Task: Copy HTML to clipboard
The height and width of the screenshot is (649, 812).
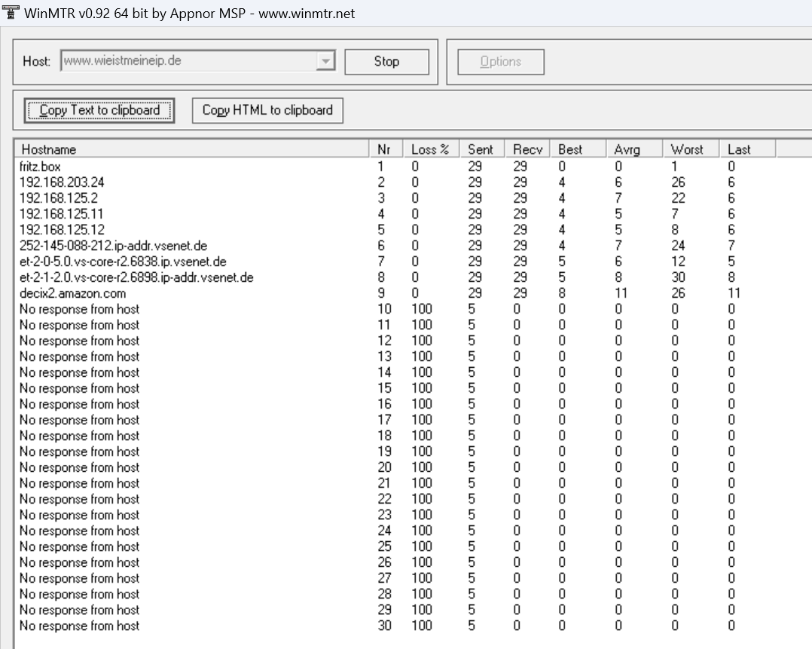Action: (267, 110)
